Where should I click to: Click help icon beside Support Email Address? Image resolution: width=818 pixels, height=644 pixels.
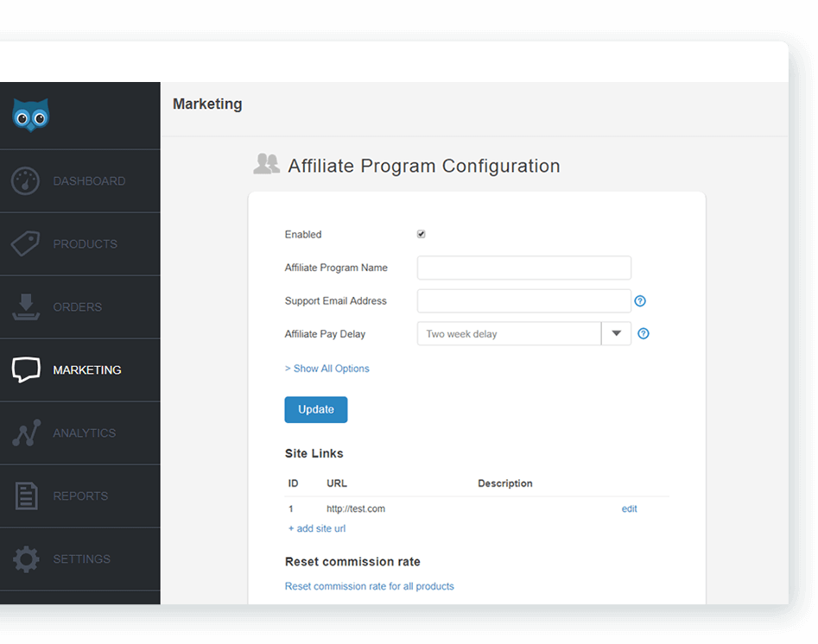(639, 301)
